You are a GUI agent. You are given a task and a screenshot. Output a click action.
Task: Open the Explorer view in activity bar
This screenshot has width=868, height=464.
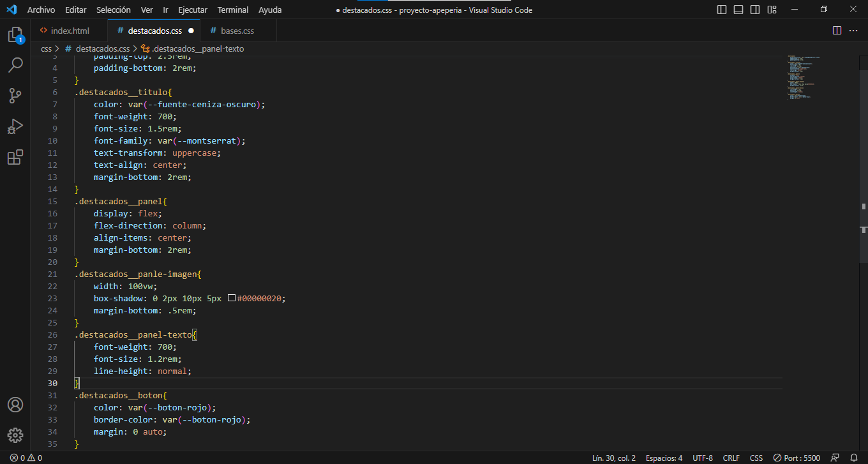coord(15,35)
